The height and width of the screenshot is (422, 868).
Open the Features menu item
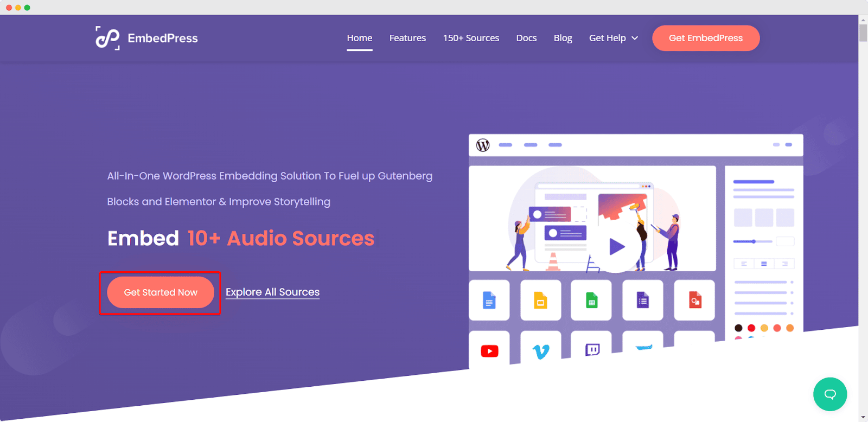407,38
